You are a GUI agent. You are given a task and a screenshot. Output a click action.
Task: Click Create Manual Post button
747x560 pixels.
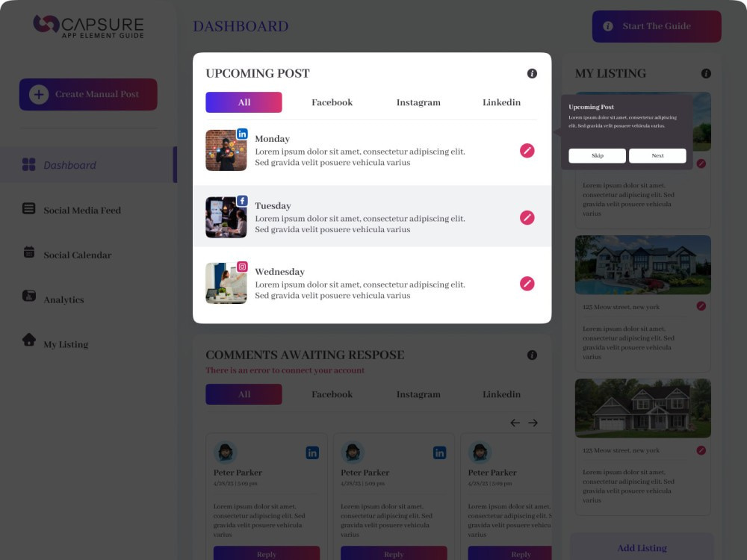[88, 94]
